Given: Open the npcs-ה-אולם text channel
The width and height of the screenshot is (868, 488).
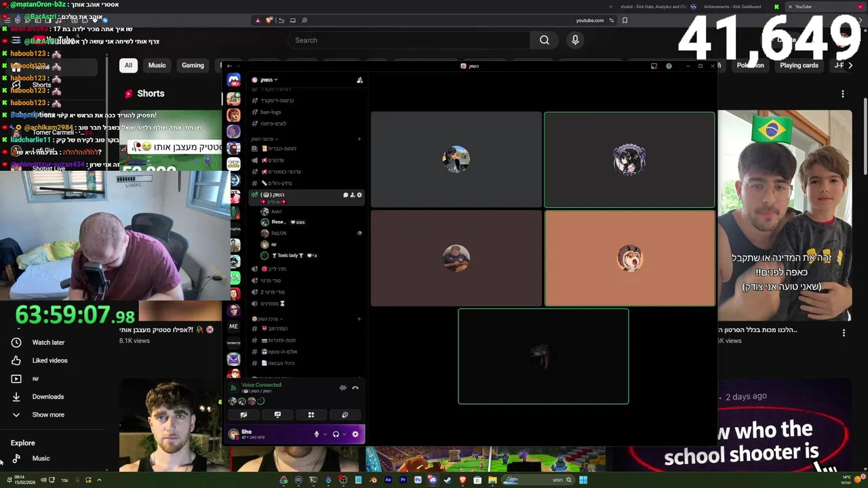Looking at the screenshot, I should click(x=279, y=352).
